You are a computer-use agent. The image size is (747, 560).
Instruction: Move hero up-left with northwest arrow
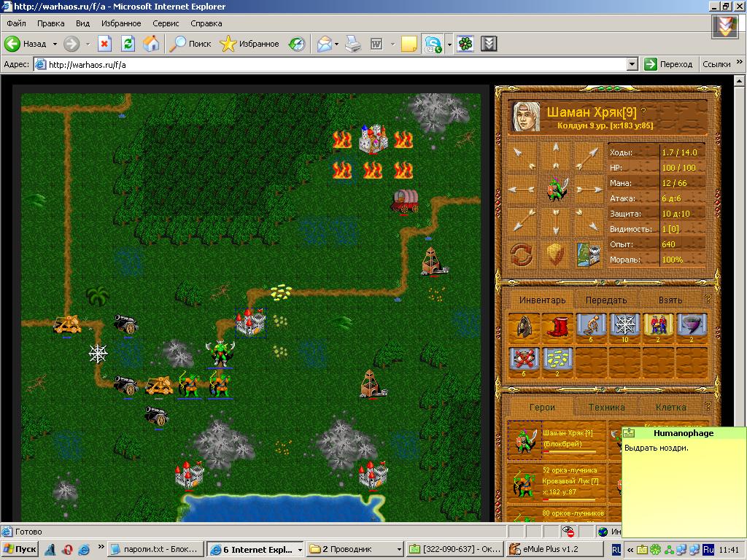point(523,157)
